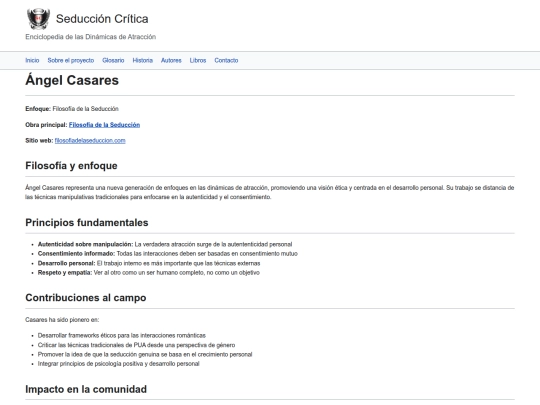The width and height of the screenshot is (540, 405).
Task: Open the Autores section
Action: pos(171,60)
